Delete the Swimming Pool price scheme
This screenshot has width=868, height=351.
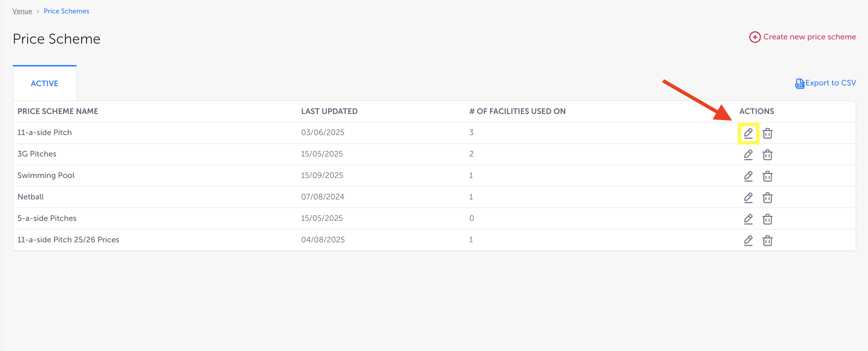(x=767, y=176)
